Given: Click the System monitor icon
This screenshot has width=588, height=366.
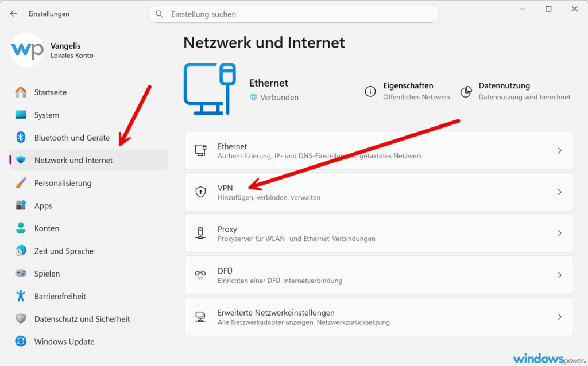Looking at the screenshot, I should (21, 115).
